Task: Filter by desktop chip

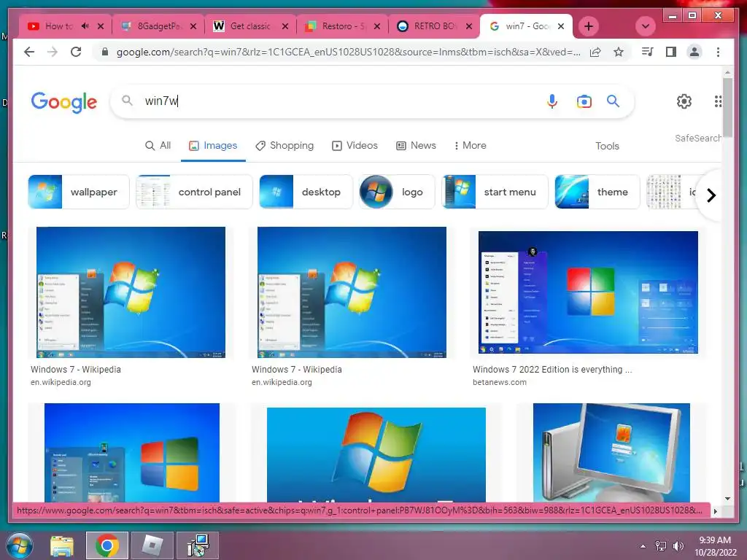Action: (306, 192)
